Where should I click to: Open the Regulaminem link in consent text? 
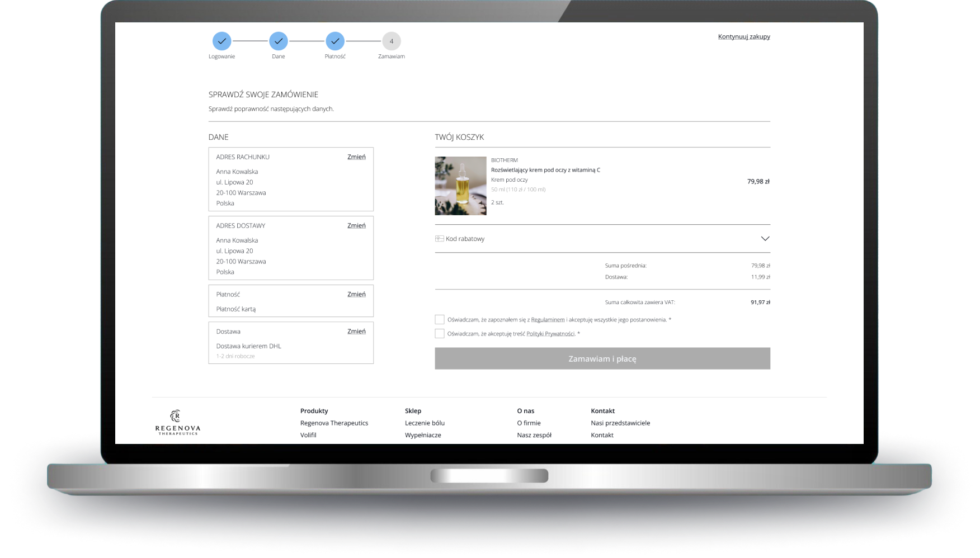pyautogui.click(x=548, y=320)
